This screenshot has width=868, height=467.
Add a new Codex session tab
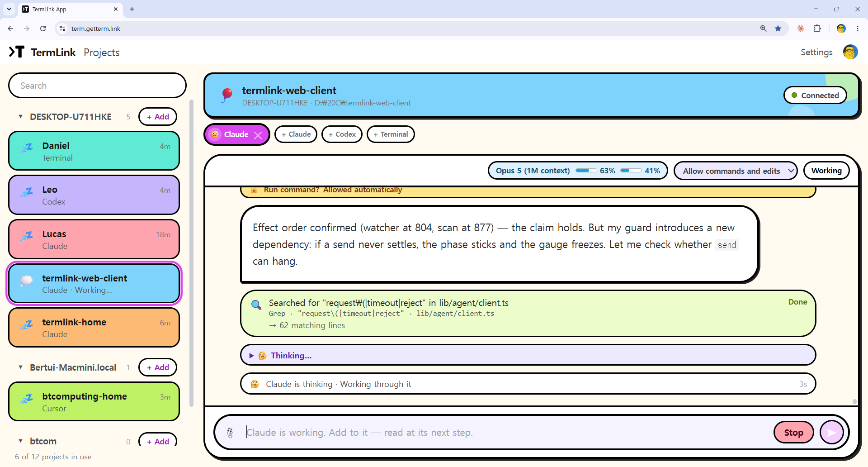pyautogui.click(x=342, y=134)
